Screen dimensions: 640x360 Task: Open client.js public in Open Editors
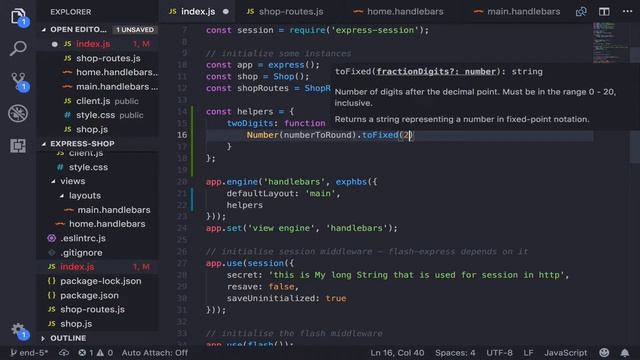(x=98, y=101)
